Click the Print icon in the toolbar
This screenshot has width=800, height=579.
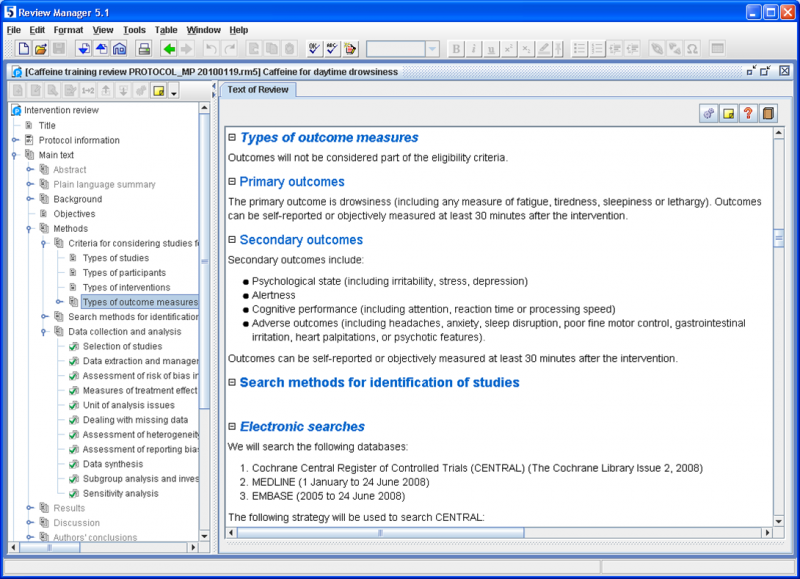pos(144,49)
